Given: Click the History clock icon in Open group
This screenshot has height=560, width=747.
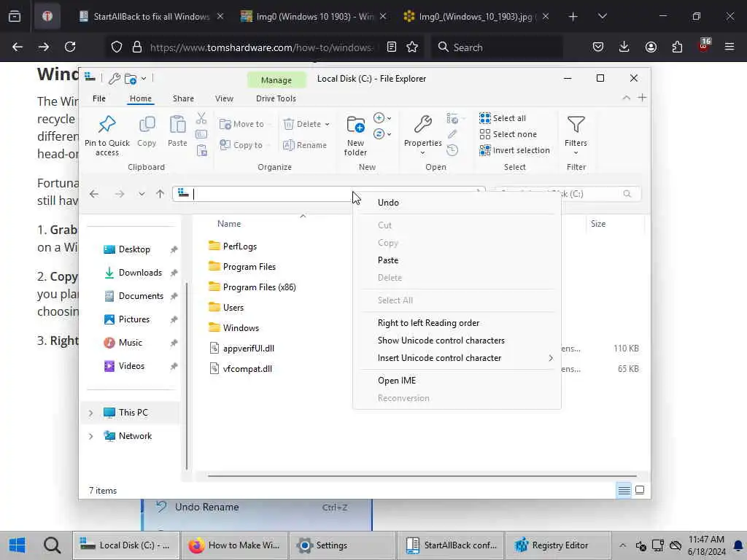Looking at the screenshot, I should point(452,150).
